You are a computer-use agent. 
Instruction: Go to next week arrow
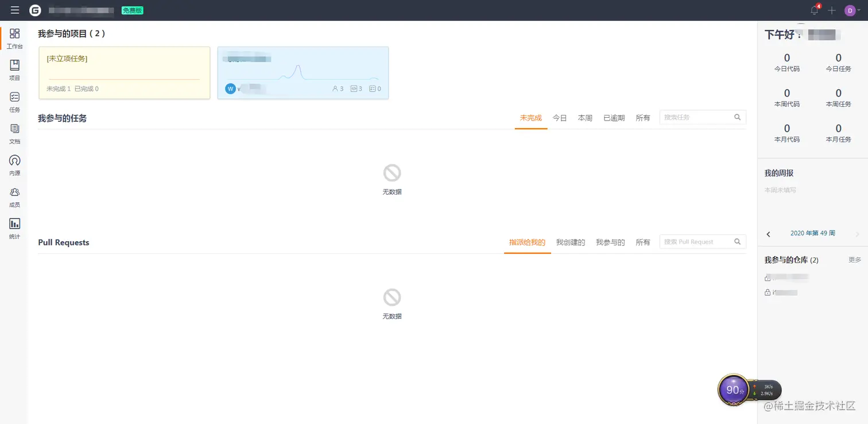858,234
